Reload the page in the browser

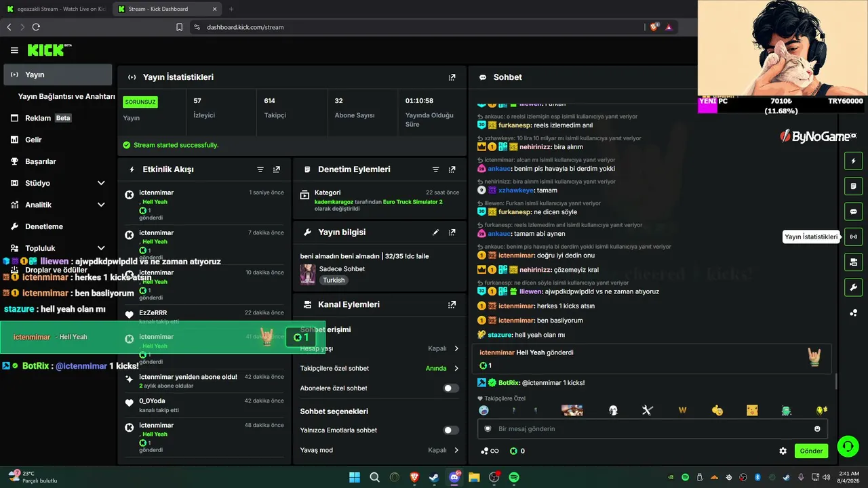coord(36,27)
